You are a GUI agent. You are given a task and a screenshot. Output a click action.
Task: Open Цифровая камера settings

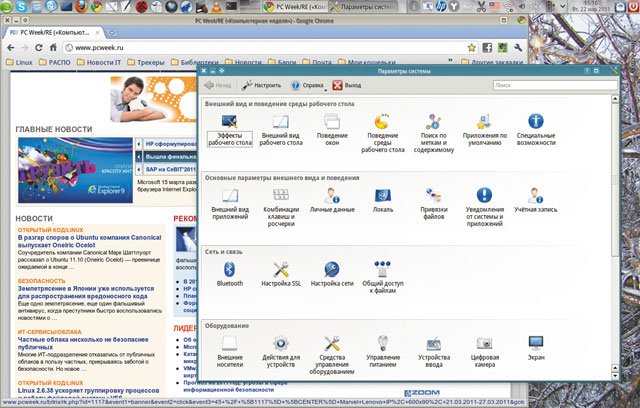point(484,352)
